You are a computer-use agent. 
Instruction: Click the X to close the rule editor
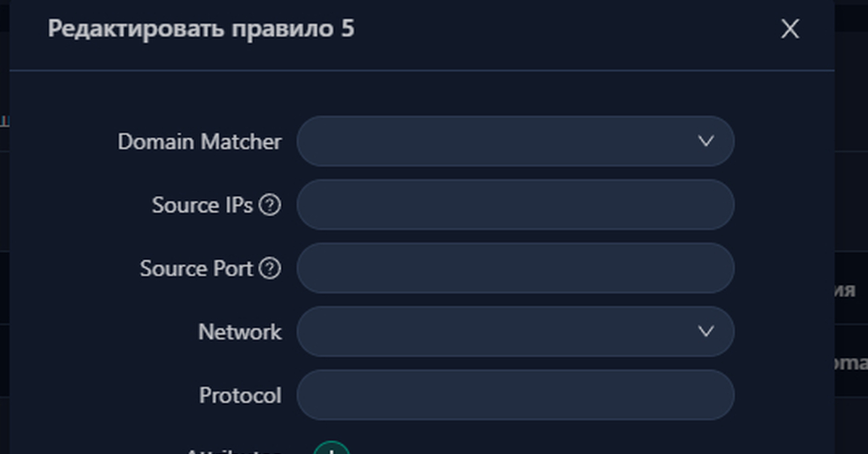(789, 29)
